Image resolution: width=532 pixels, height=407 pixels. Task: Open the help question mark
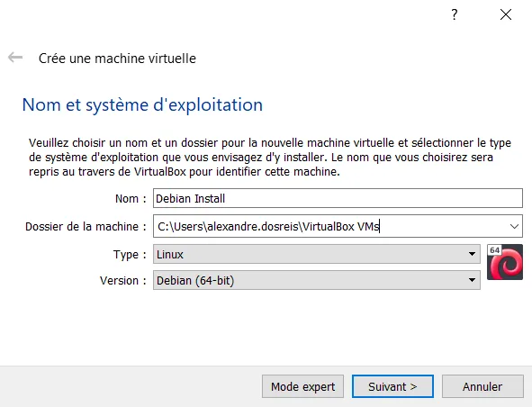pos(455,14)
